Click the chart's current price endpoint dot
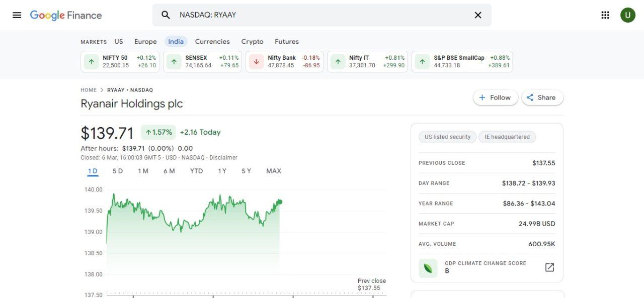The image size is (644, 298). [280, 202]
